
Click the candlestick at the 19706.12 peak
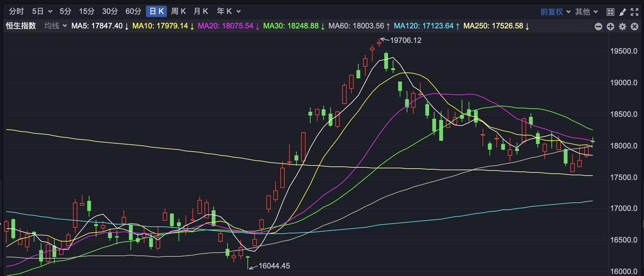(x=379, y=42)
